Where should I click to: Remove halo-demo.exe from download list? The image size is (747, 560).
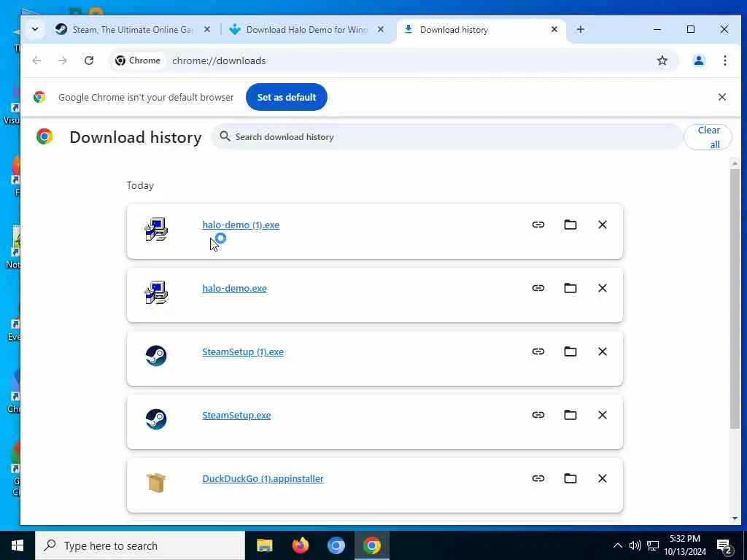click(x=602, y=287)
